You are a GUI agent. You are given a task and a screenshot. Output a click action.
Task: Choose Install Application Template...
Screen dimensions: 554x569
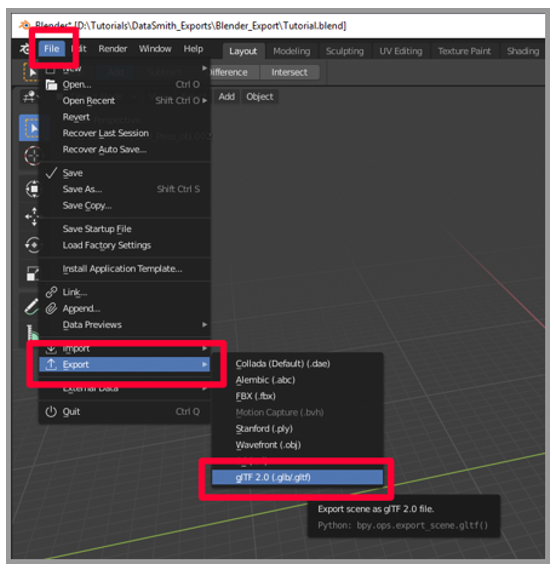124,269
